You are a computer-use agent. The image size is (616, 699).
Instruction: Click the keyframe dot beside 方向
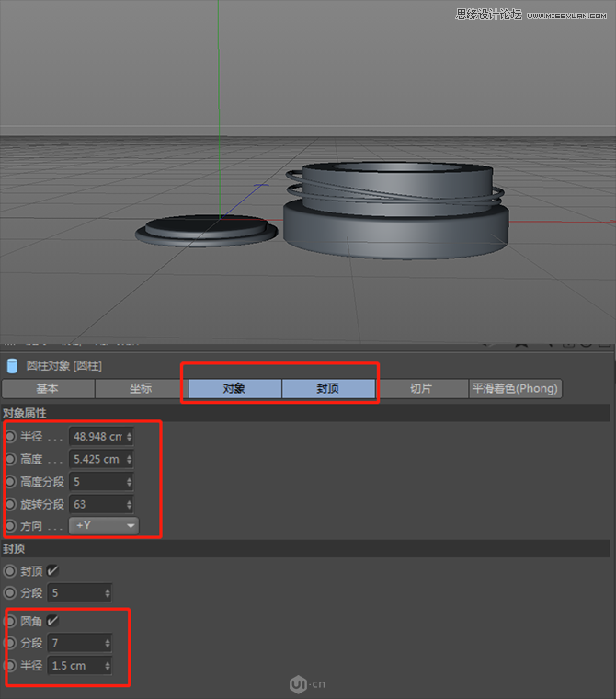pos(10,526)
